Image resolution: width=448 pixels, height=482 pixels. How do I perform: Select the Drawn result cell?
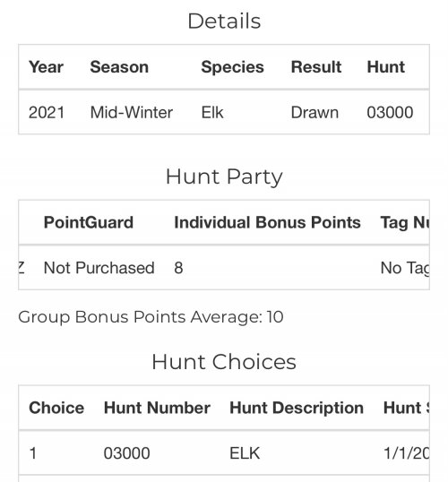[x=314, y=113]
